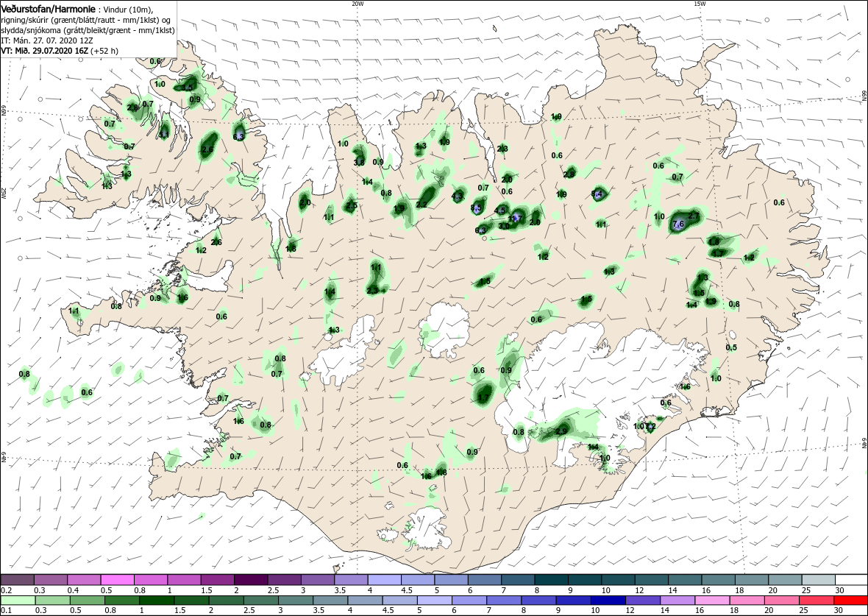Select the white swatch labeled 30 in snow scale
The image size is (868, 616).
click(x=850, y=579)
